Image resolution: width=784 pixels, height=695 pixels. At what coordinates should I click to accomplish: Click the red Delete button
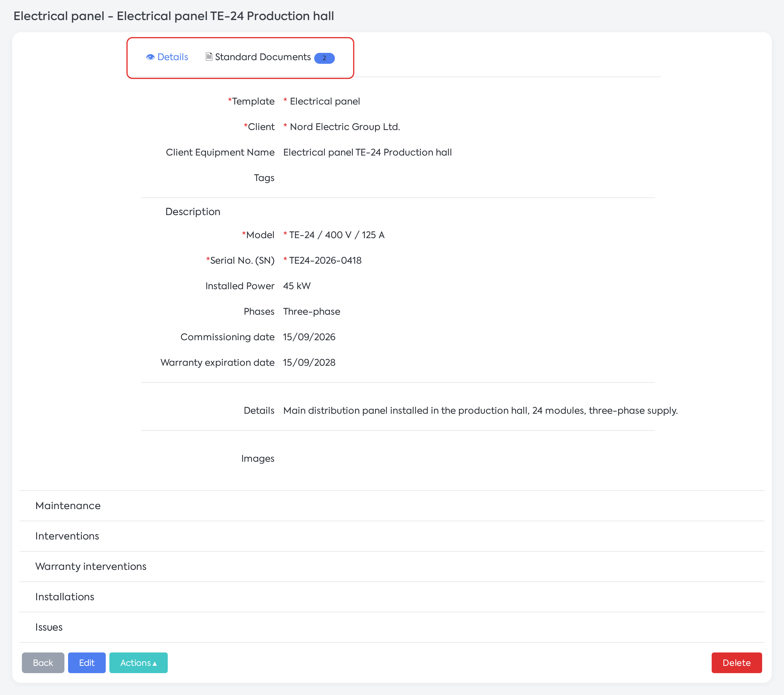tap(736, 663)
